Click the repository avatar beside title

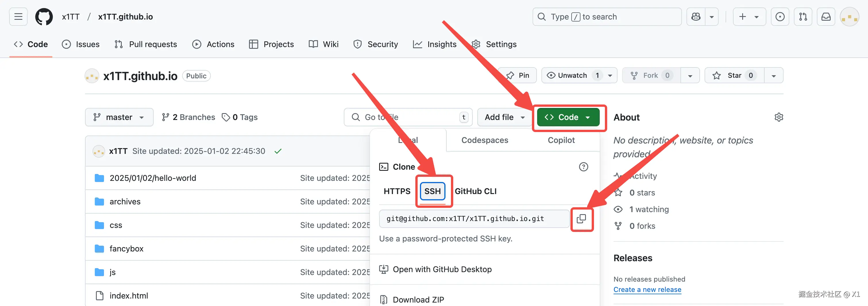(92, 76)
